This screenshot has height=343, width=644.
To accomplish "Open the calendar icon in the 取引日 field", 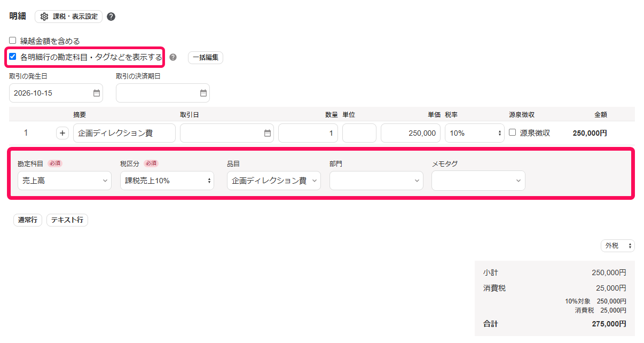I will click(268, 133).
